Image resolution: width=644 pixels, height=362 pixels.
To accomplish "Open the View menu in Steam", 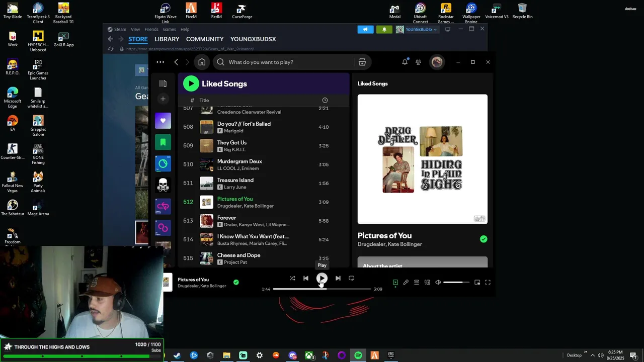I will [x=135, y=29].
